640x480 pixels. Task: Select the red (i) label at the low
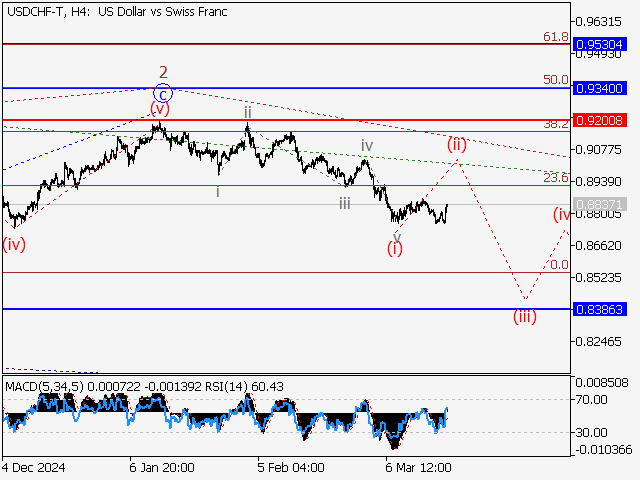point(395,248)
